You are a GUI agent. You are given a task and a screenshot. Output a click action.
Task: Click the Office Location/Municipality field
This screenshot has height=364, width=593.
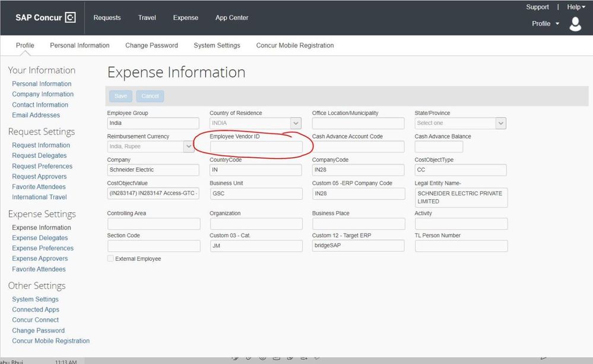pyautogui.click(x=358, y=123)
